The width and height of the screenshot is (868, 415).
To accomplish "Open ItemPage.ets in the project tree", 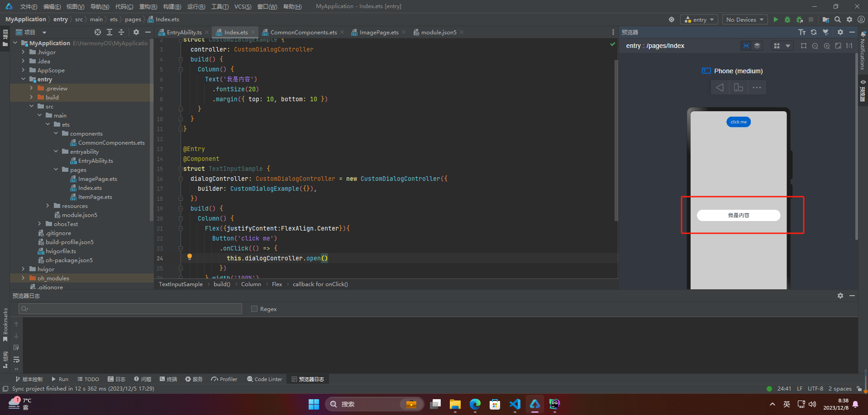I will coord(95,197).
